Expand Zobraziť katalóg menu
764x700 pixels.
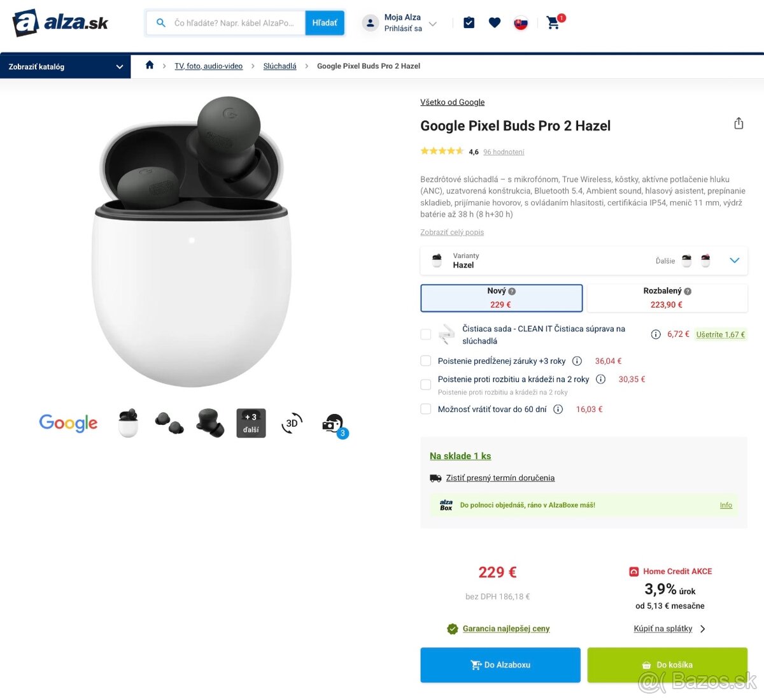64,66
